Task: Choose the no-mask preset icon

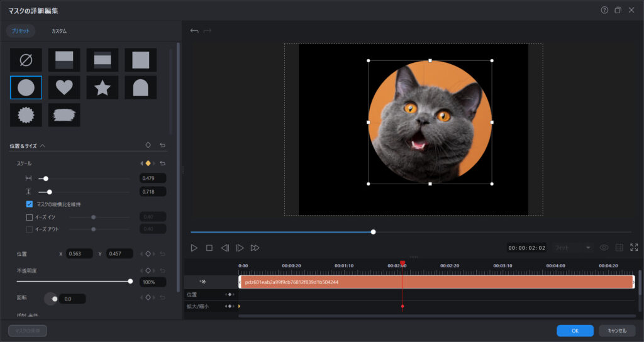Action: coord(26,60)
